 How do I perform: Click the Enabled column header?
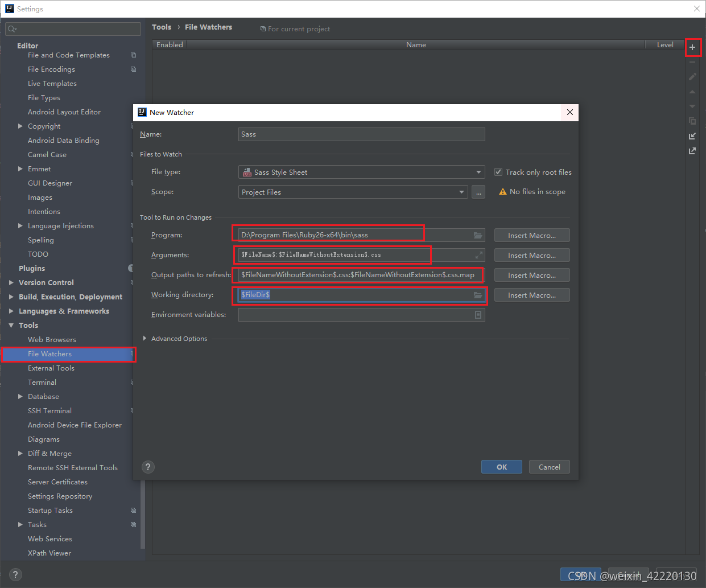click(170, 44)
